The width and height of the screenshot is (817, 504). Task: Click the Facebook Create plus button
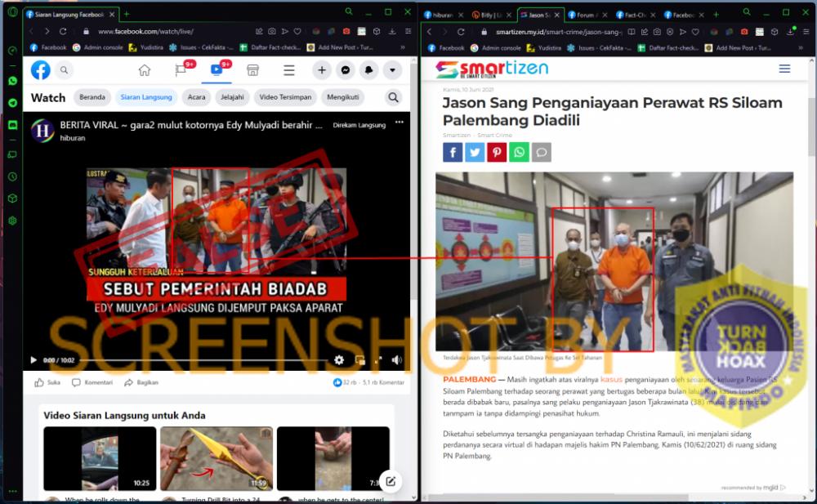click(322, 69)
